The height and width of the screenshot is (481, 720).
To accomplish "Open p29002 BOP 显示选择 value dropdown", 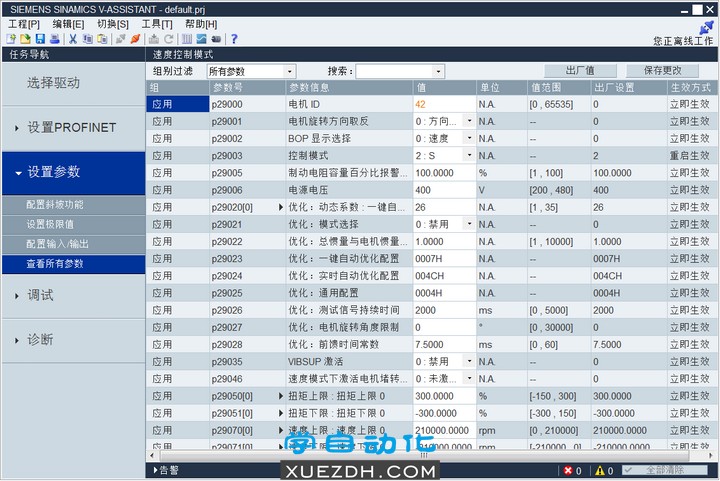I will (469, 138).
